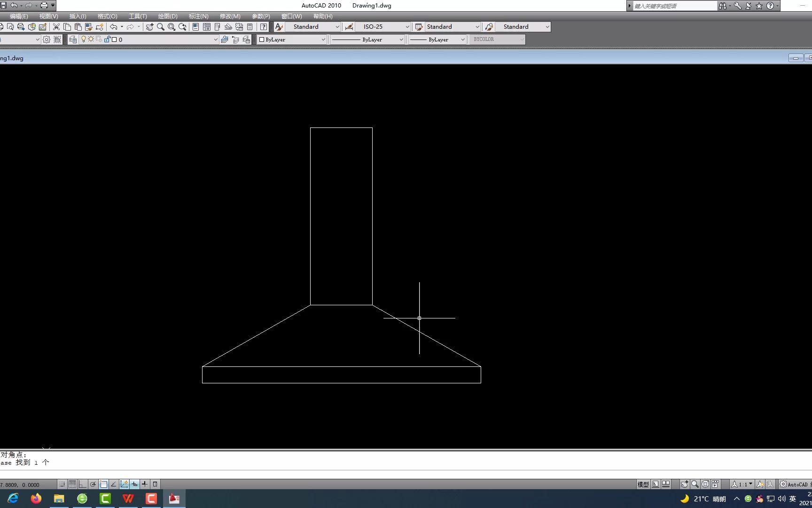Toggle Grid Display in status bar
The height and width of the screenshot is (508, 812).
click(x=72, y=484)
